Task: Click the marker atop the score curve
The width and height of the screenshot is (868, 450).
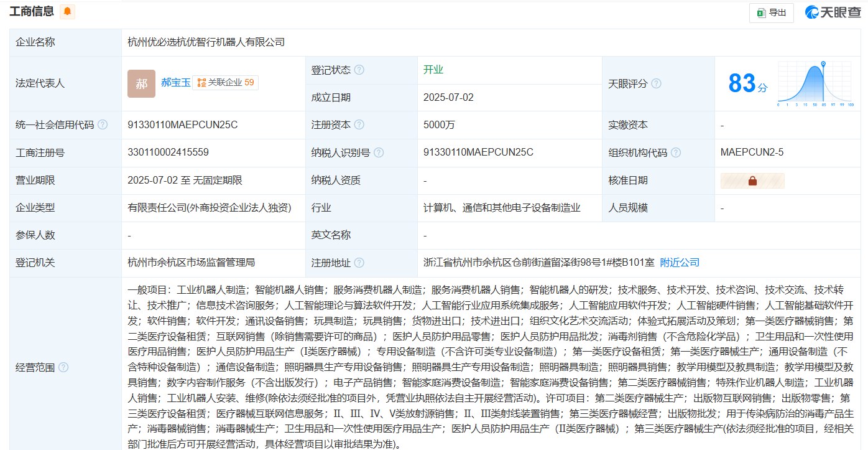Action: (823, 63)
